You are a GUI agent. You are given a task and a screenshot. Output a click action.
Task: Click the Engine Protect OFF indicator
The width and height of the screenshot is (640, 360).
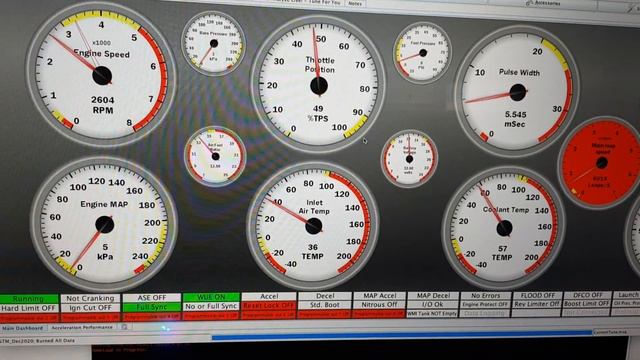point(485,304)
